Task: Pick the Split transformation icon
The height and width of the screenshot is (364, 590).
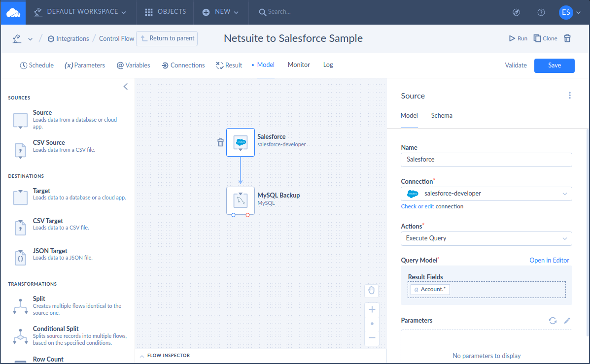Action: point(20,306)
